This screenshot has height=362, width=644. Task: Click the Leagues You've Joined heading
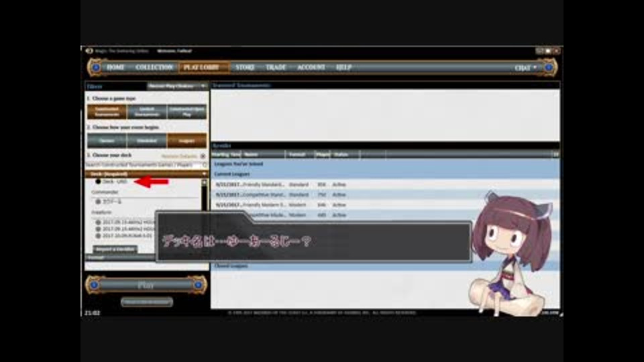coord(239,164)
